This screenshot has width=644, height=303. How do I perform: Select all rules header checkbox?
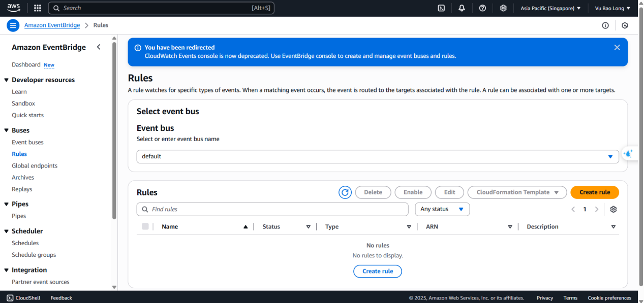[x=145, y=226]
